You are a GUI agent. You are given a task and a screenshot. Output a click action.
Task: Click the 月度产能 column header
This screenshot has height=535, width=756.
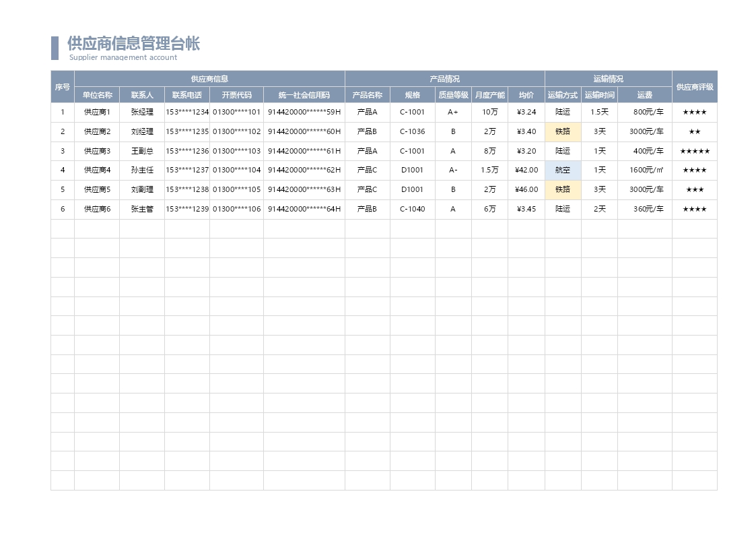490,95
